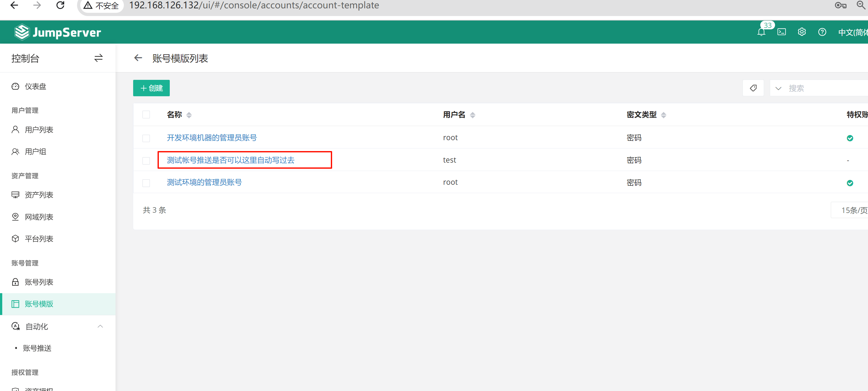Check the select-all checkbox in table header

(x=146, y=115)
